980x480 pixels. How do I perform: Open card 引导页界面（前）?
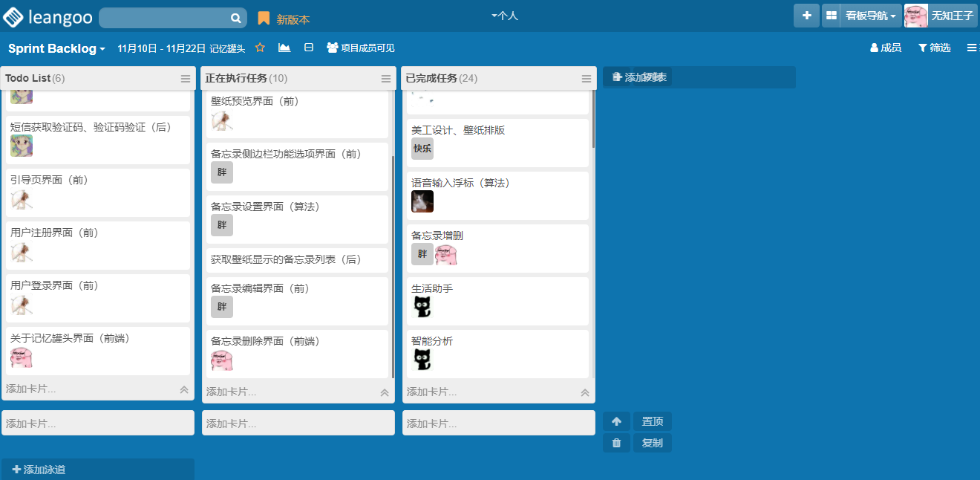tap(98, 192)
